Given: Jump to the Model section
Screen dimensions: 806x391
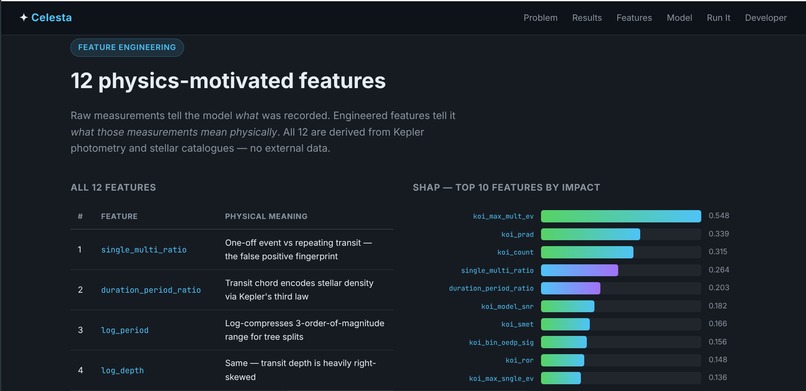Looking at the screenshot, I should [x=680, y=18].
